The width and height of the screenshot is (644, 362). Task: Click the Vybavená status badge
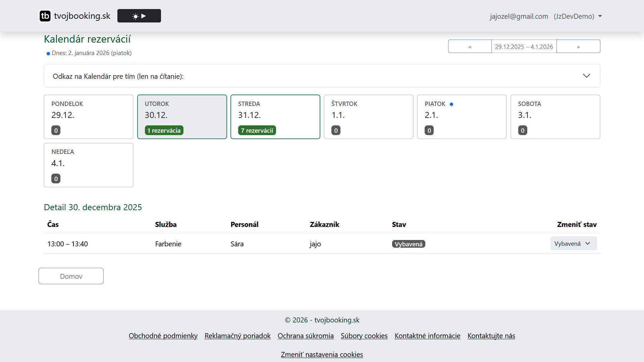(x=408, y=244)
